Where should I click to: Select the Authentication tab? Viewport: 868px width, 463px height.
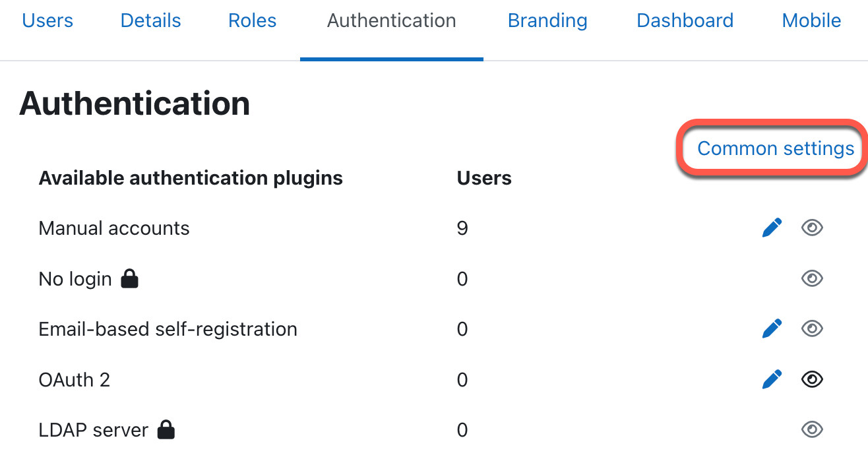pyautogui.click(x=391, y=21)
